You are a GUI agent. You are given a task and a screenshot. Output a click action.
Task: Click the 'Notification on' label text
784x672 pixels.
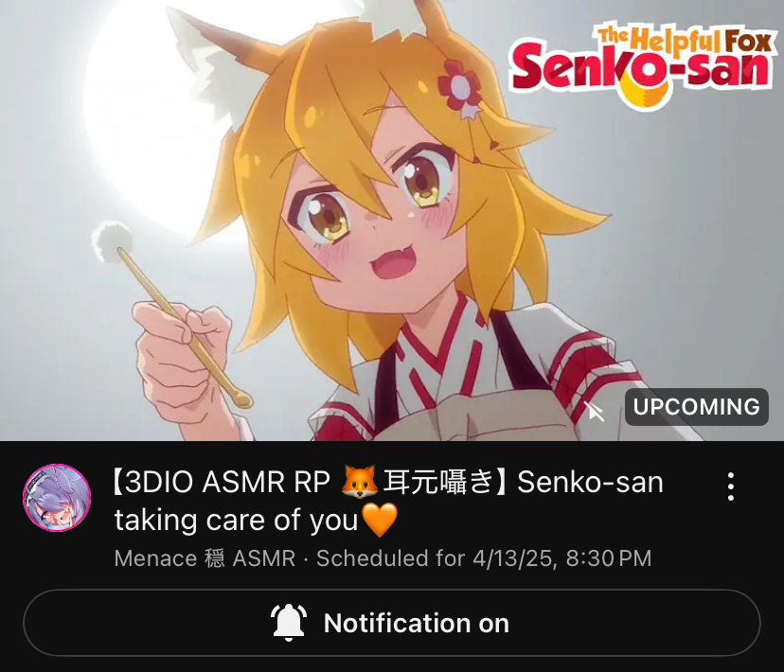416,623
